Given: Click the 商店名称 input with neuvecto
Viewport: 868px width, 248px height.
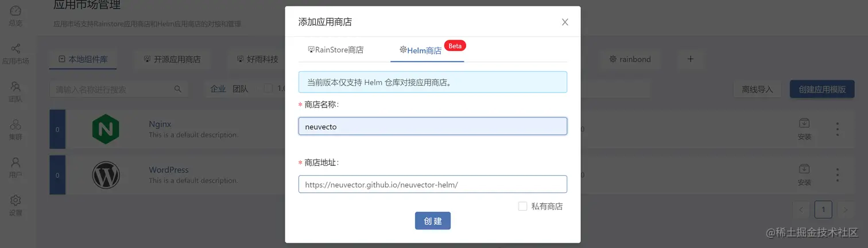Looking at the screenshot, I should (x=433, y=126).
